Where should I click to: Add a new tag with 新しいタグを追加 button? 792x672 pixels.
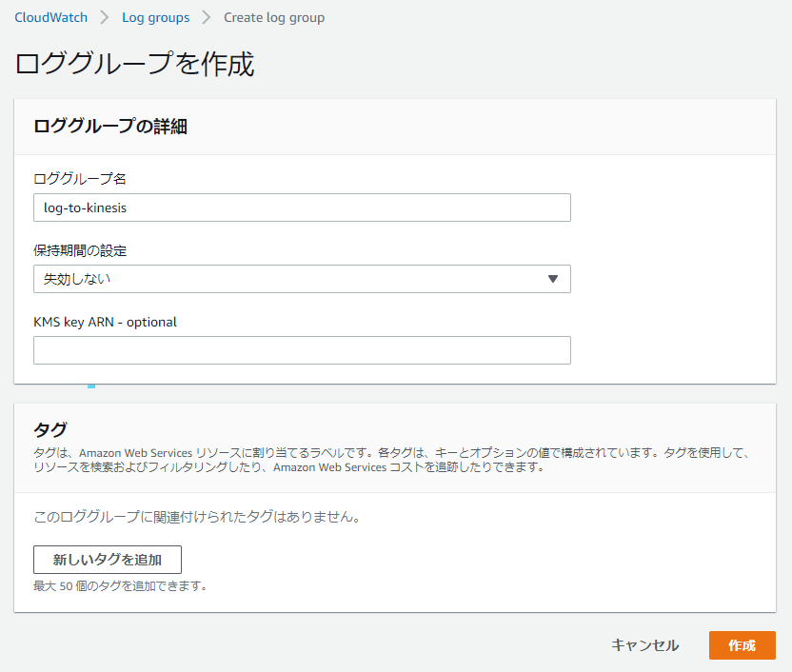click(x=107, y=560)
